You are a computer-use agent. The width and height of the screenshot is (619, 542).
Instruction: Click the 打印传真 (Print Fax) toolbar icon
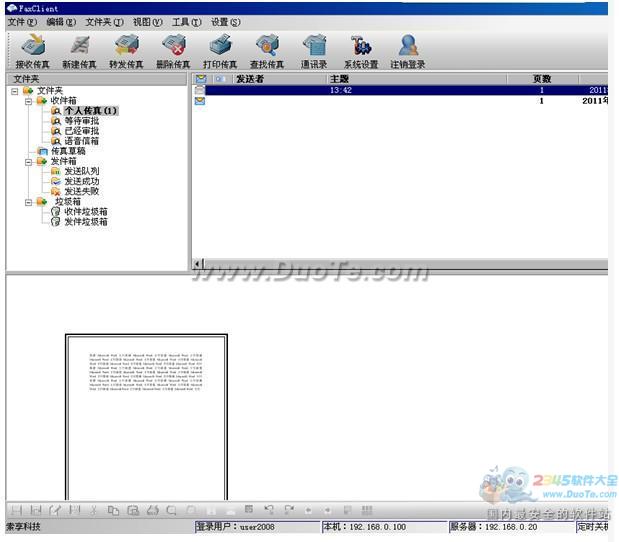pos(220,50)
